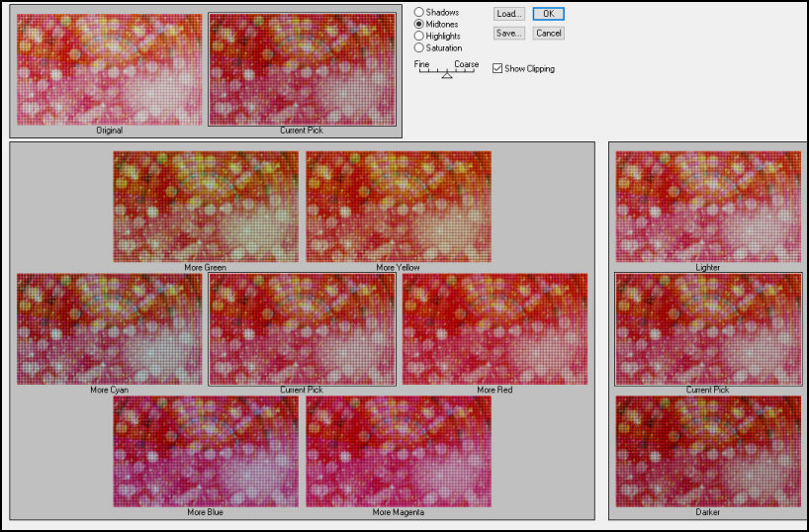
Task: Click Current Pick in brightness column
Action: (708, 329)
